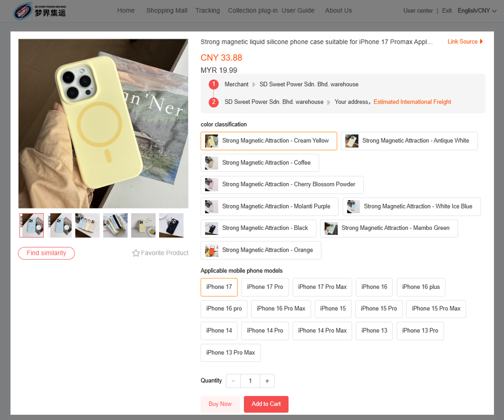The height and width of the screenshot is (420, 504).
Task: Select third thumbnail showing multiple cases
Action: (87, 226)
